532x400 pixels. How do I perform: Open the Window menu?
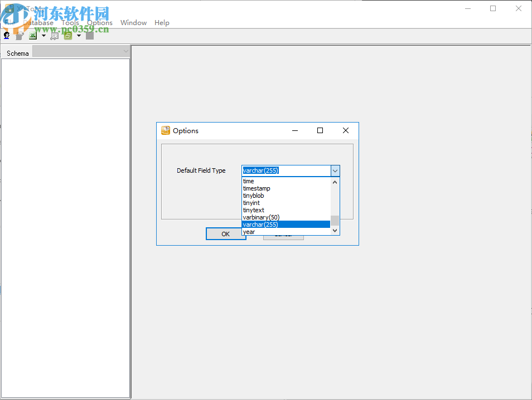[x=133, y=22]
